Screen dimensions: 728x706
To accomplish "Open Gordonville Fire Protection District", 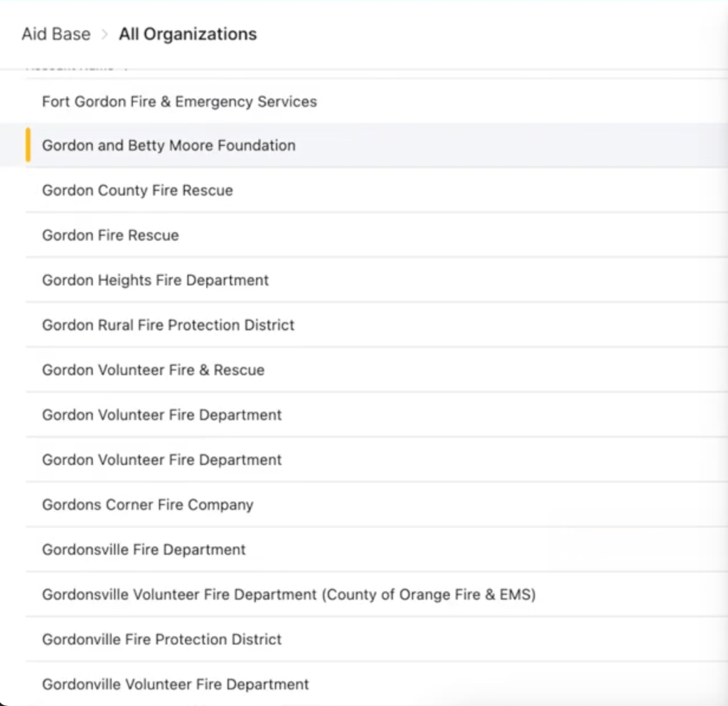I will [x=161, y=639].
